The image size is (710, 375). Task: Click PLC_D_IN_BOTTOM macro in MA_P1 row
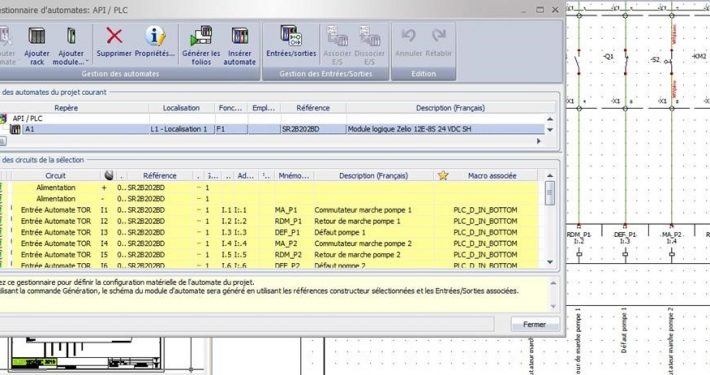click(485, 210)
